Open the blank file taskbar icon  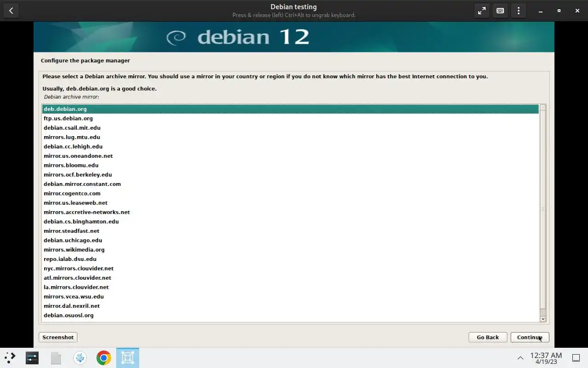56,357
